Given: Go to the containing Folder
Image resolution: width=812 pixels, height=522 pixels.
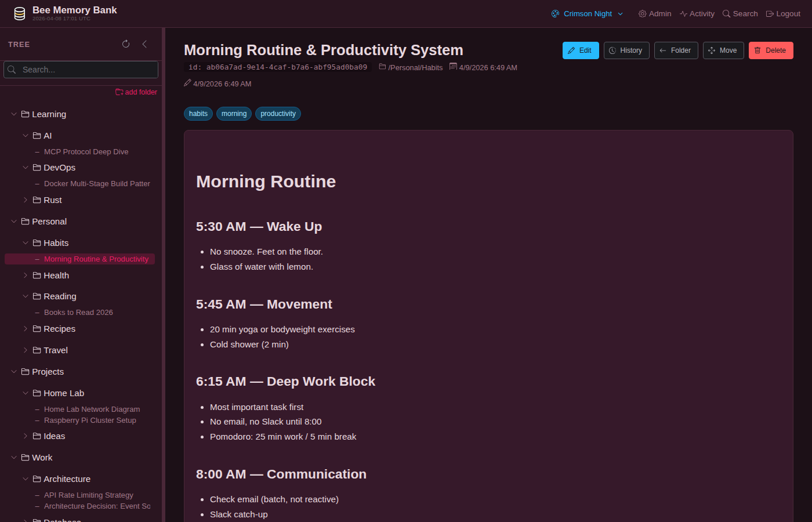Looking at the screenshot, I should click(x=676, y=50).
